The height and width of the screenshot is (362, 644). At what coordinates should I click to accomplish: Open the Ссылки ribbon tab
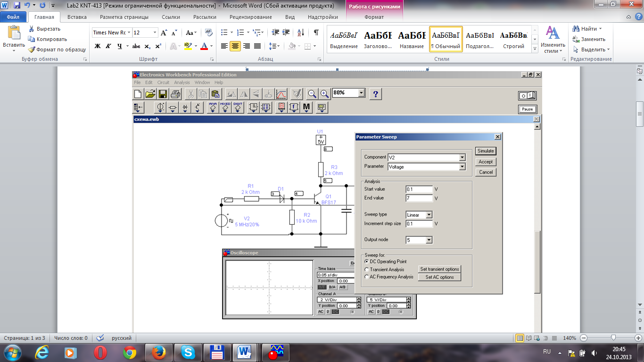click(171, 17)
